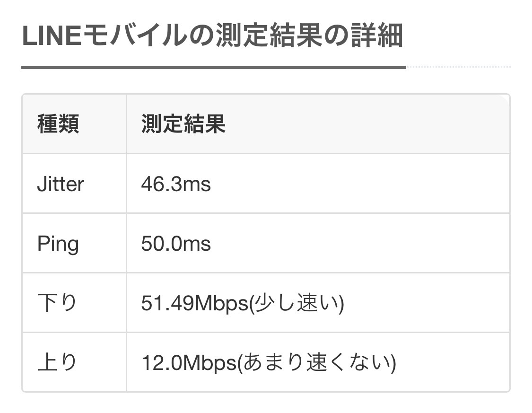The width and height of the screenshot is (532, 413).
Task: Select the 測定結果 column header
Action: click(x=183, y=124)
